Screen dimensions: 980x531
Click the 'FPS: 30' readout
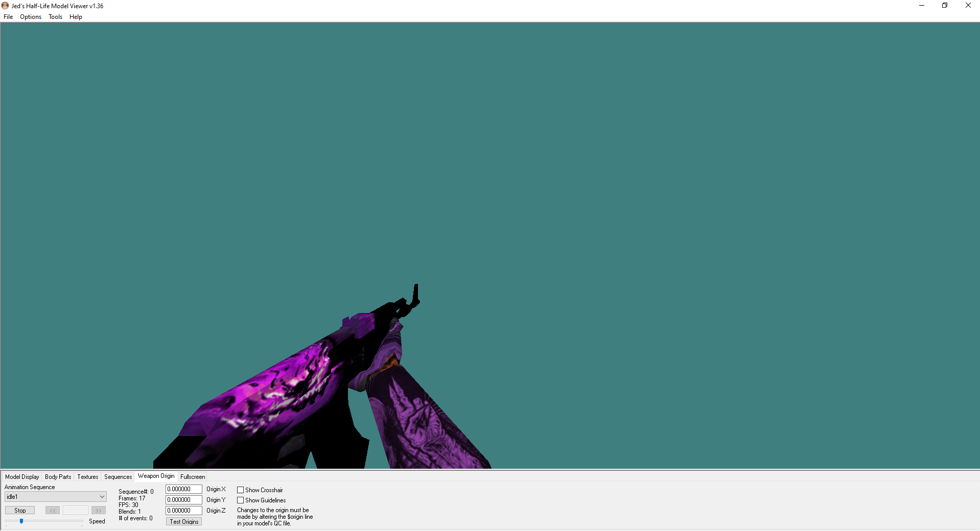tap(128, 505)
